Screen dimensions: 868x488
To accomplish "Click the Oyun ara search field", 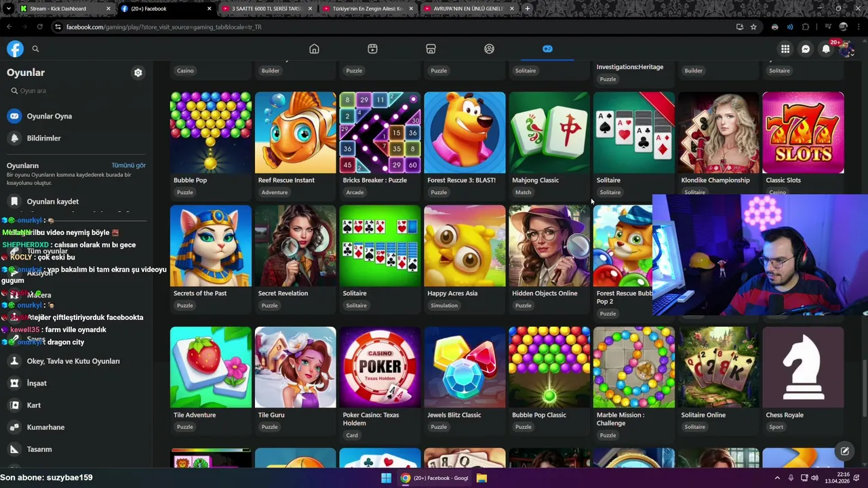I will [76, 91].
